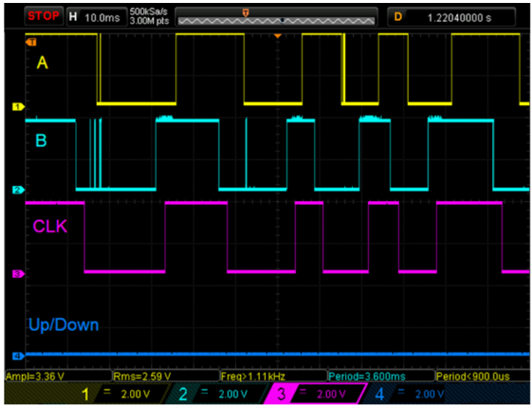
Task: Click the orange trigger position marker at top center
Action: point(277,35)
